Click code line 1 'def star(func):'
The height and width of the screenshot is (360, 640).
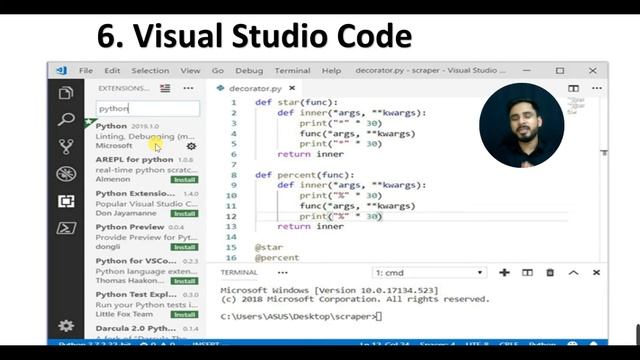pos(296,102)
